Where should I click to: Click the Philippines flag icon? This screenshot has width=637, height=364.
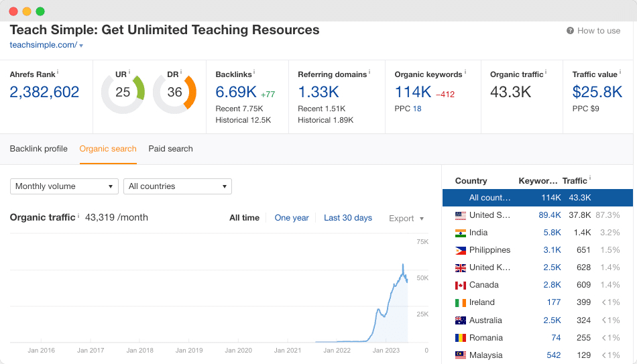tap(460, 250)
